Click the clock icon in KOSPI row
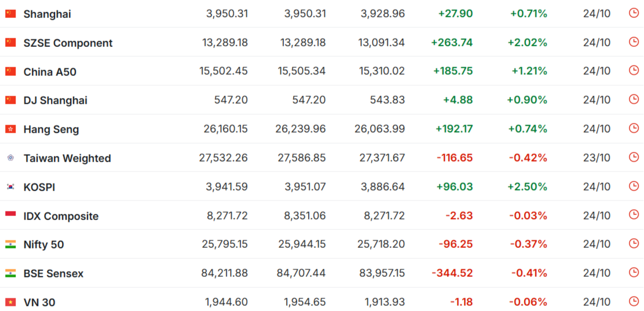 pyautogui.click(x=634, y=186)
